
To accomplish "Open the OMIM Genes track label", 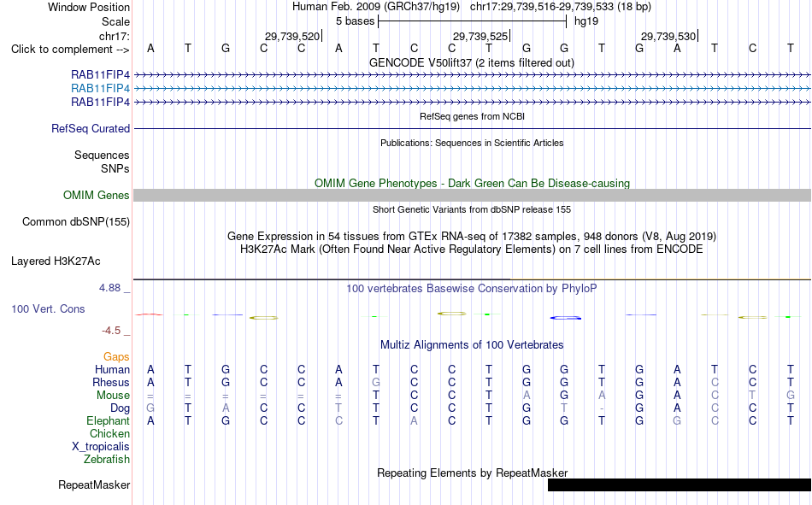I will (97, 196).
